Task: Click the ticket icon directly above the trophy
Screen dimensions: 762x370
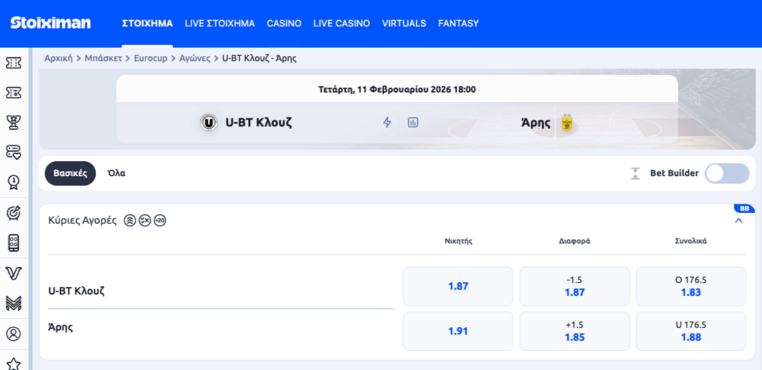Action: pyautogui.click(x=14, y=92)
